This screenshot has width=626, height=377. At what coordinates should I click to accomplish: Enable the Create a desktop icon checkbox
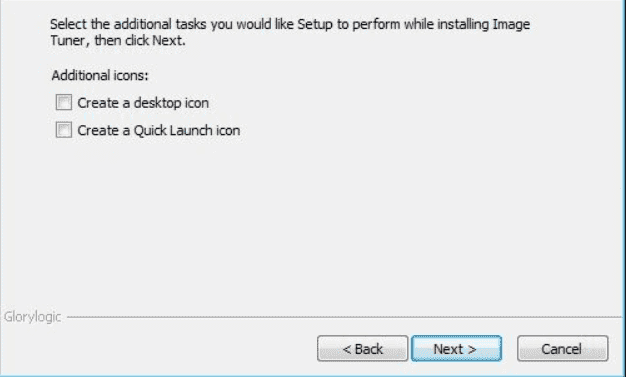[64, 102]
